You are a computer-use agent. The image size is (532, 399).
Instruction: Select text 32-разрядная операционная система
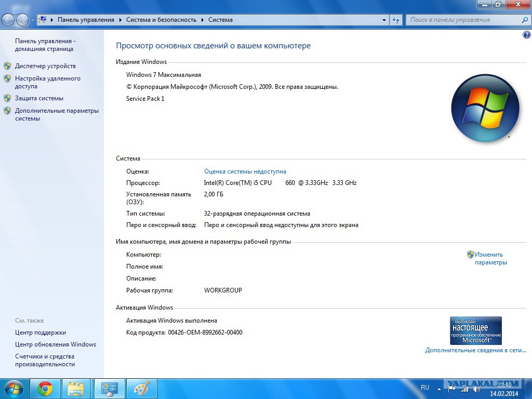pyautogui.click(x=257, y=214)
